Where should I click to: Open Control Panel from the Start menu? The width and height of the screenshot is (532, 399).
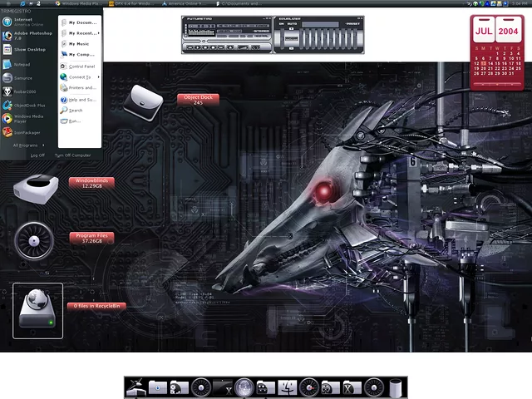point(81,66)
